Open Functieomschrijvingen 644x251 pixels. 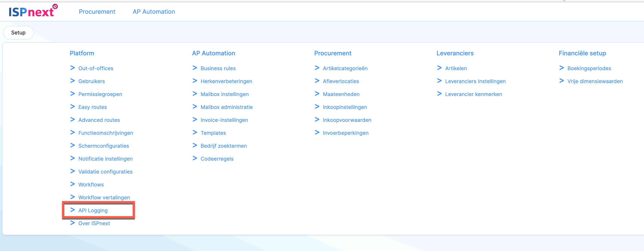(106, 133)
